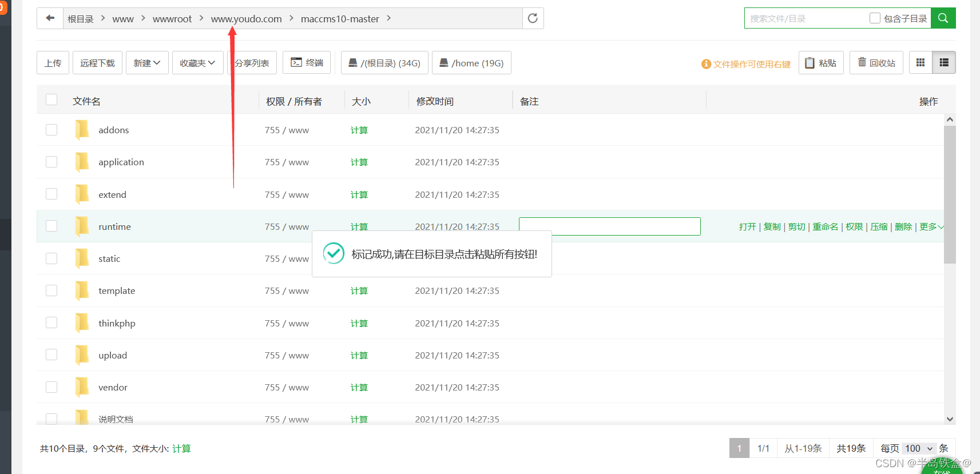Go to wwwroot in the breadcrumb
The height and width of the screenshot is (474, 980).
coord(172,19)
